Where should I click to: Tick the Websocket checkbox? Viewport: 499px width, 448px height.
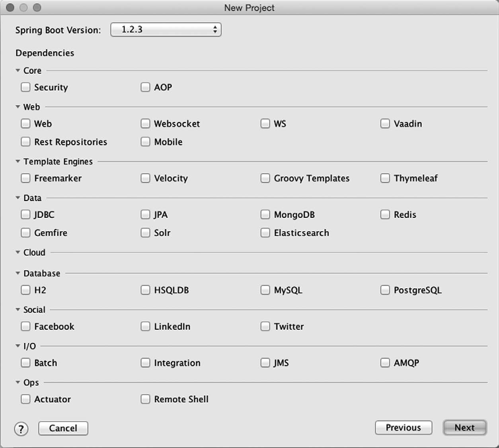[x=145, y=124]
